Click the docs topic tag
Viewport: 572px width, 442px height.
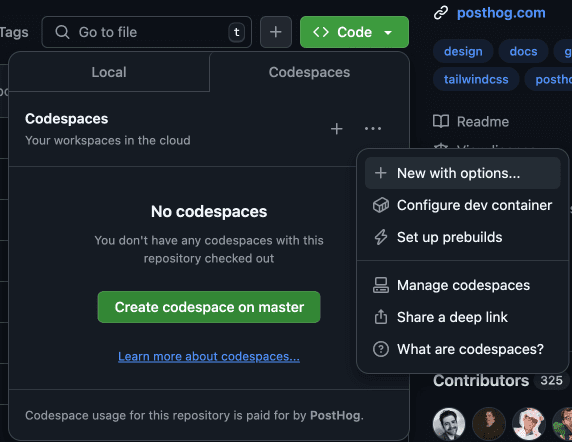click(523, 51)
